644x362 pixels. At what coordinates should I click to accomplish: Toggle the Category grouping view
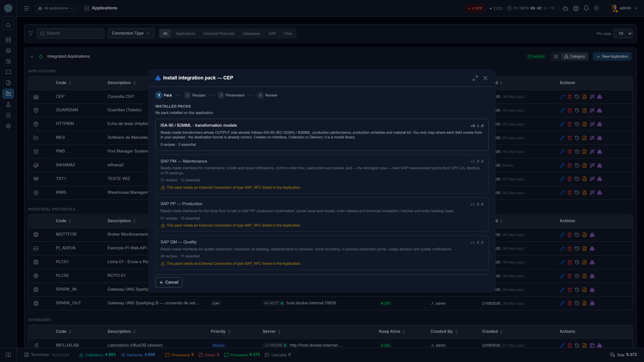tap(575, 56)
